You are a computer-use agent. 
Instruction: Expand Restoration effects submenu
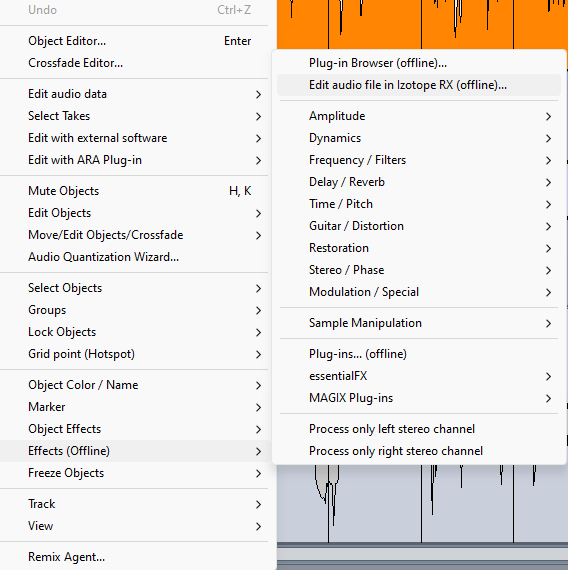click(x=419, y=248)
